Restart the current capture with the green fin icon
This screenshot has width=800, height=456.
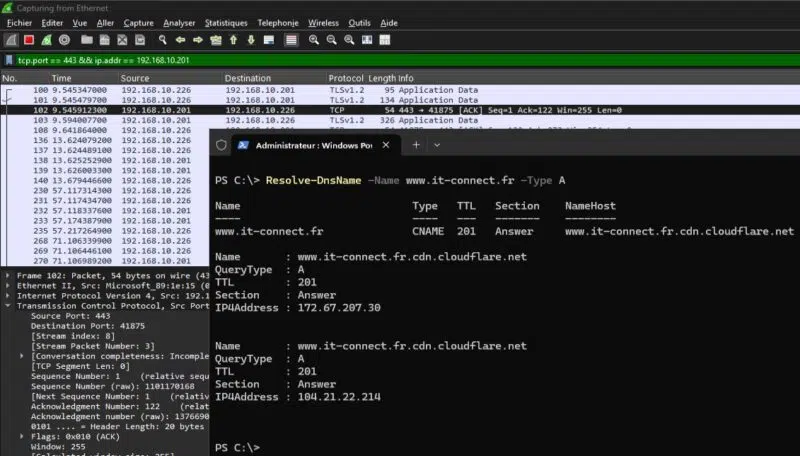pyautogui.click(x=46, y=40)
